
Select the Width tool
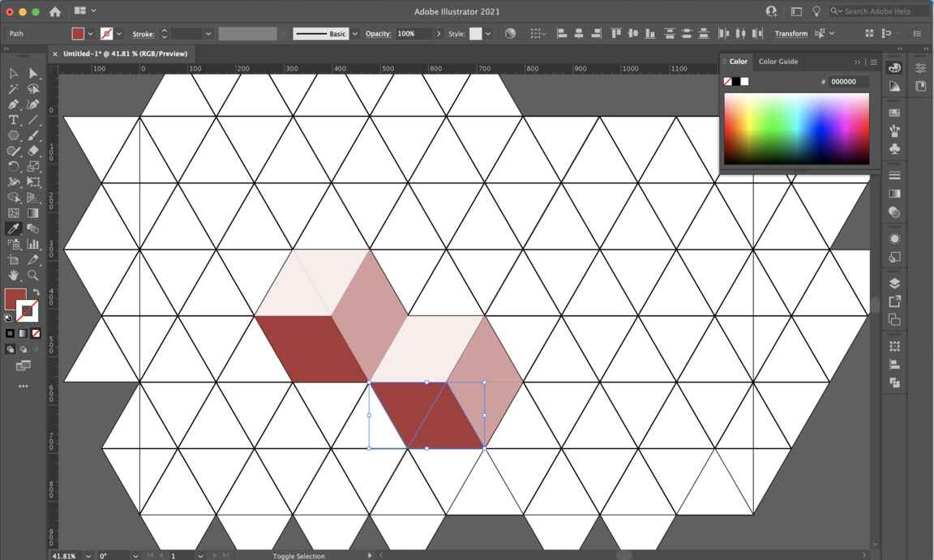13,182
